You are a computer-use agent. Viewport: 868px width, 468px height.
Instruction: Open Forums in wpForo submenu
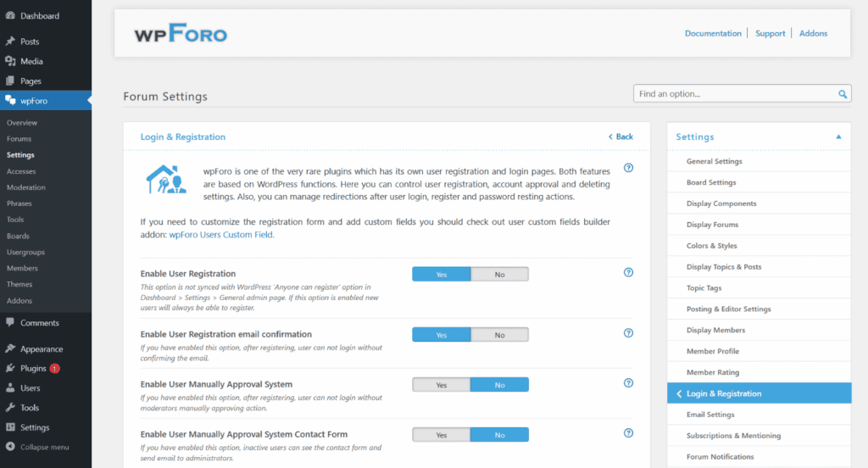pos(19,138)
